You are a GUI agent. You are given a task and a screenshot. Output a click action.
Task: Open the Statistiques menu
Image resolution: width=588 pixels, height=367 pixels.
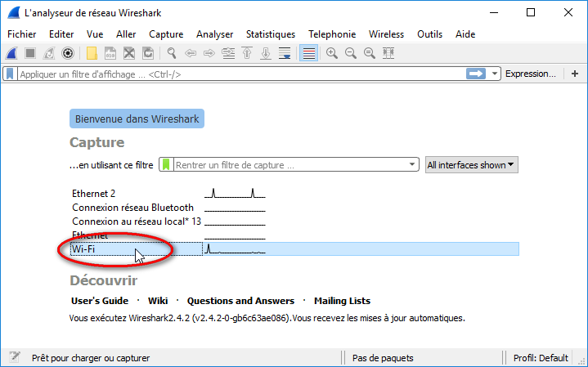(x=271, y=34)
